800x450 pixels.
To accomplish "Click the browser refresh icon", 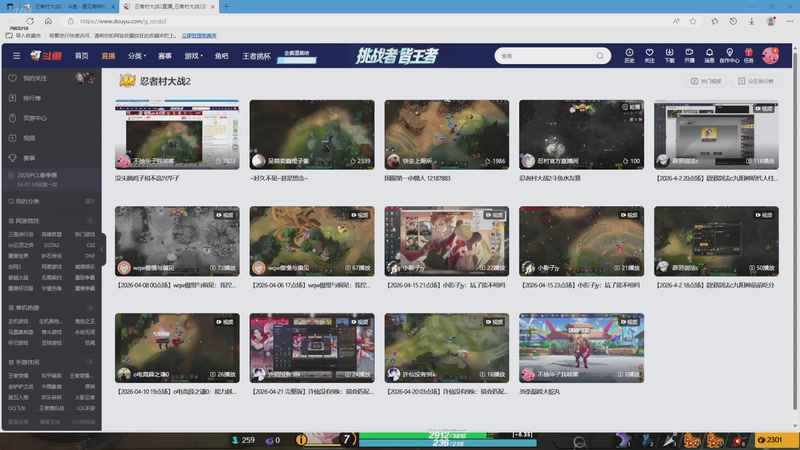I will pyautogui.click(x=30, y=21).
